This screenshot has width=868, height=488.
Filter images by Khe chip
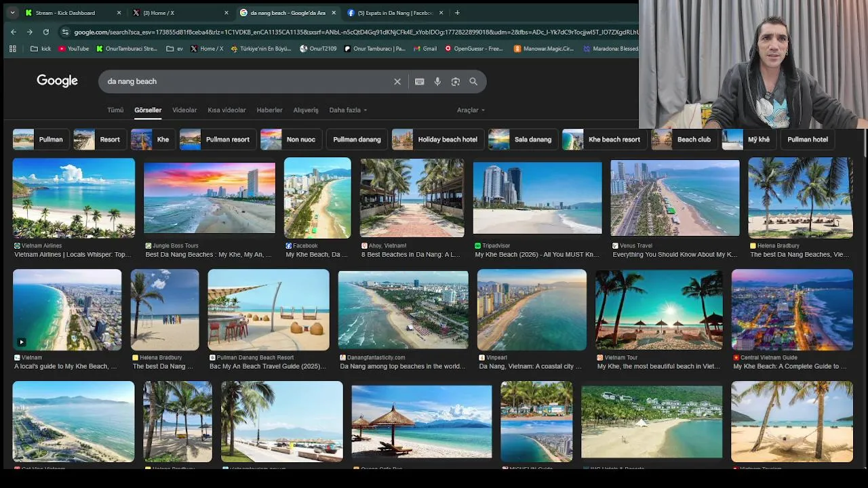(153, 140)
